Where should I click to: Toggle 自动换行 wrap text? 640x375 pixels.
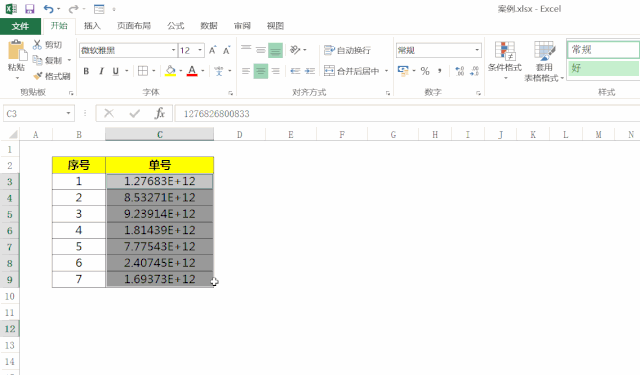347,50
